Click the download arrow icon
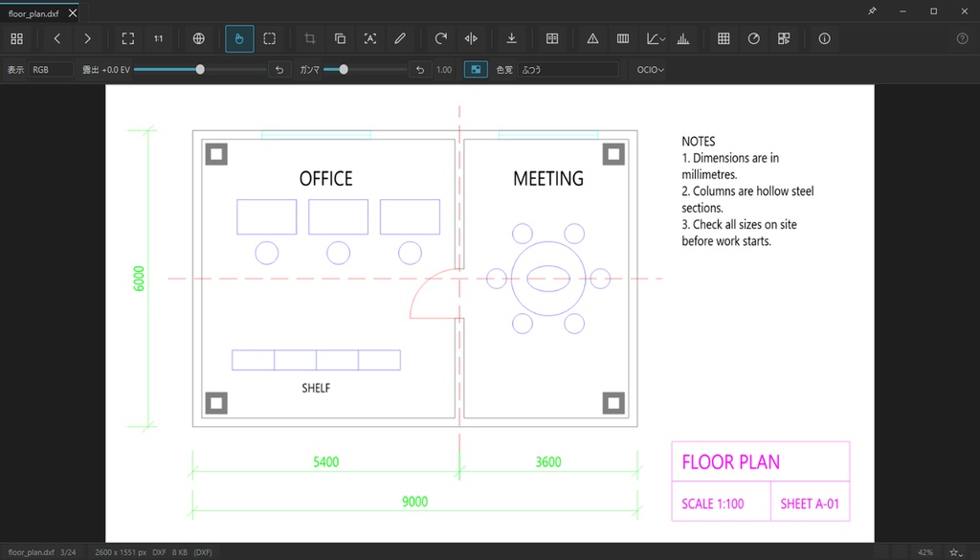This screenshot has height=560, width=980. pos(511,38)
